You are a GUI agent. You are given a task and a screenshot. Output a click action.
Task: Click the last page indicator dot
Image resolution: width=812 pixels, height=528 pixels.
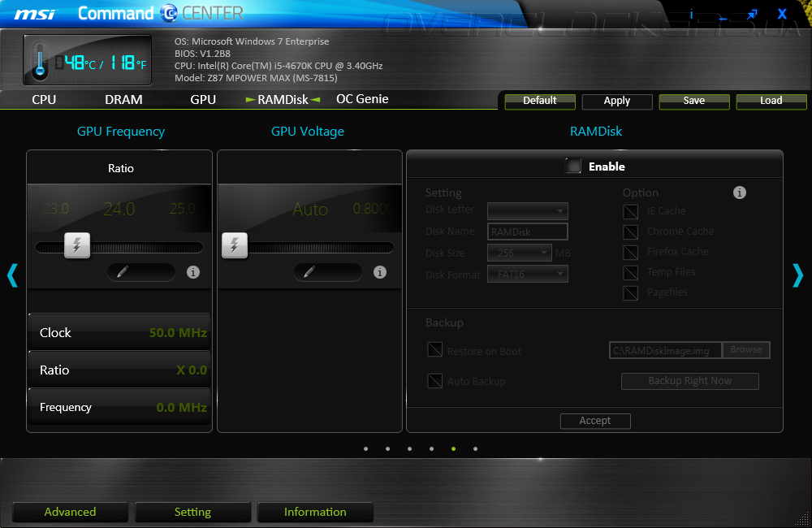[x=475, y=448]
